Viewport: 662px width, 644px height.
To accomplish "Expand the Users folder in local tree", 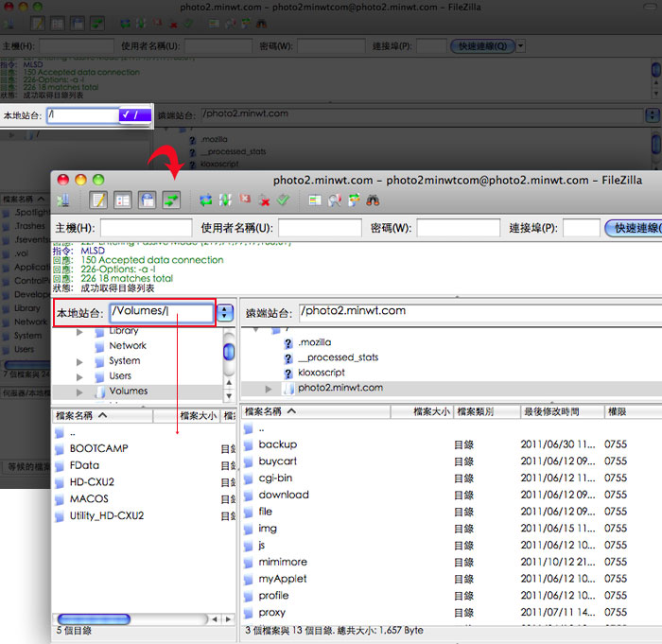I will click(79, 376).
